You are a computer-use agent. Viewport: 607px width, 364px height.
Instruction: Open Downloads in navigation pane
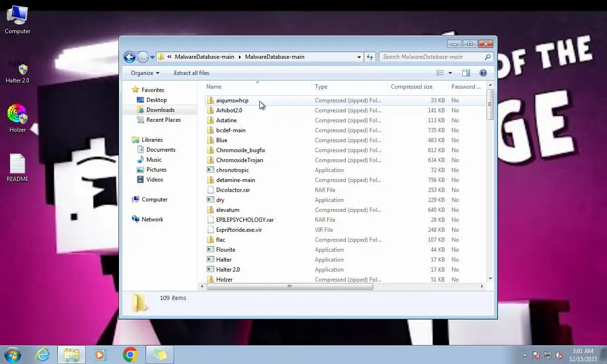point(160,110)
